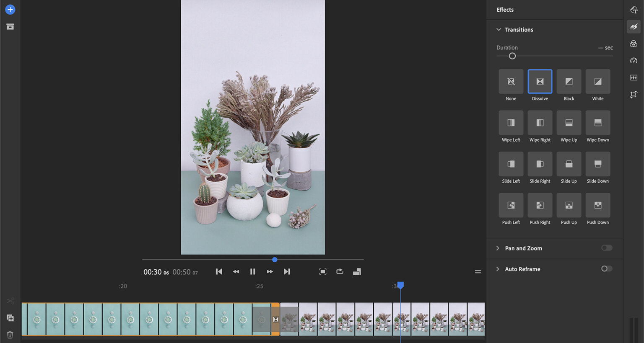Click the transition Duration slider handle
Viewport: 644px width, 343px height.
coord(512,56)
